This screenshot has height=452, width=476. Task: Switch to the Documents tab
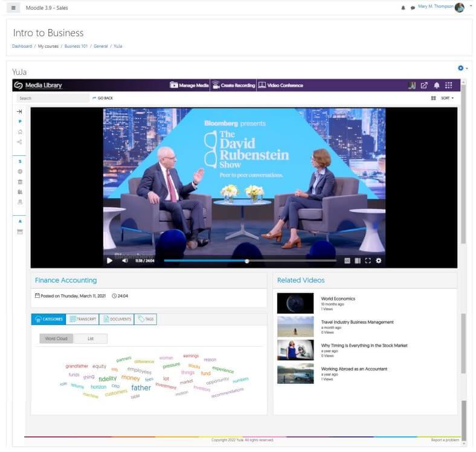click(117, 319)
